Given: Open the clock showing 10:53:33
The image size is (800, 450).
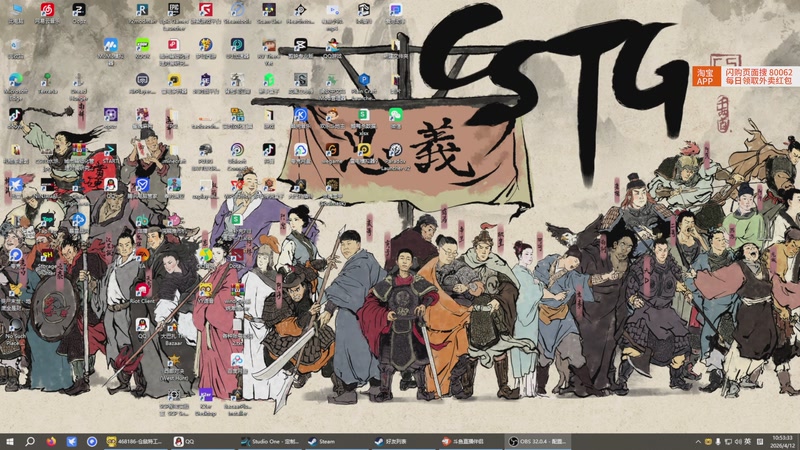Looking at the screenshot, I should coord(783,441).
